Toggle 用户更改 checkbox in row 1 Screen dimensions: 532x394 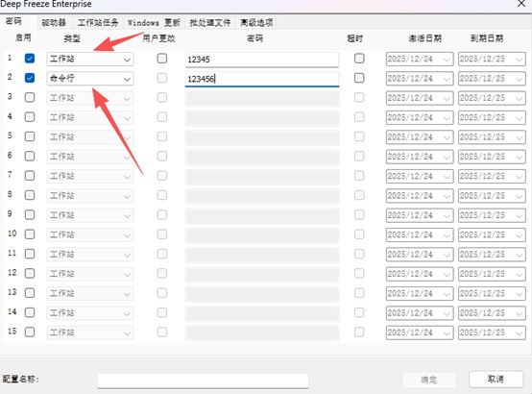[x=162, y=59]
